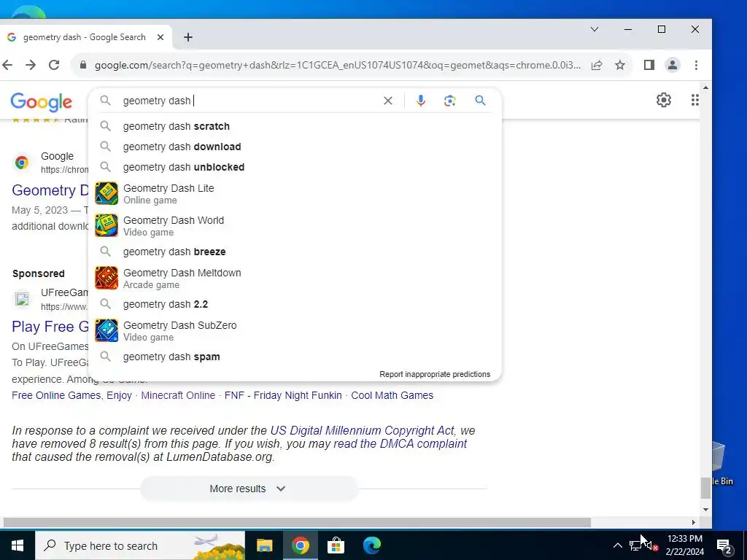Go to Google homepage via logo
The image size is (747, 560).
[x=42, y=101]
